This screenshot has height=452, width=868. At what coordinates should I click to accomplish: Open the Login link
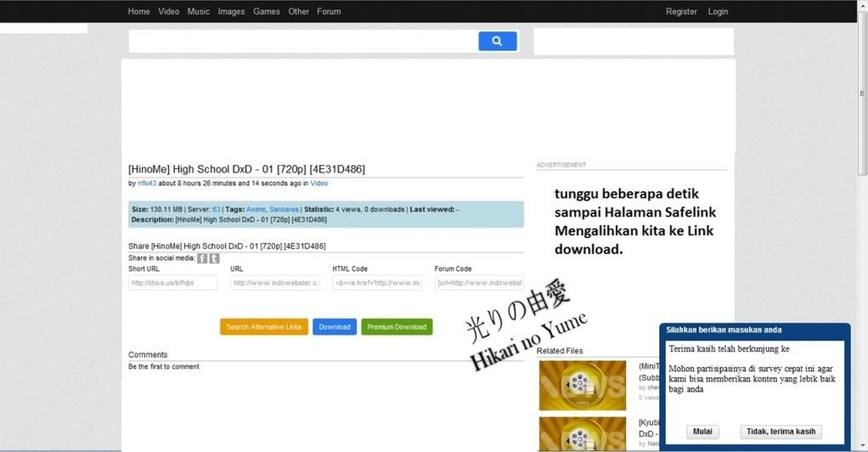pyautogui.click(x=718, y=12)
